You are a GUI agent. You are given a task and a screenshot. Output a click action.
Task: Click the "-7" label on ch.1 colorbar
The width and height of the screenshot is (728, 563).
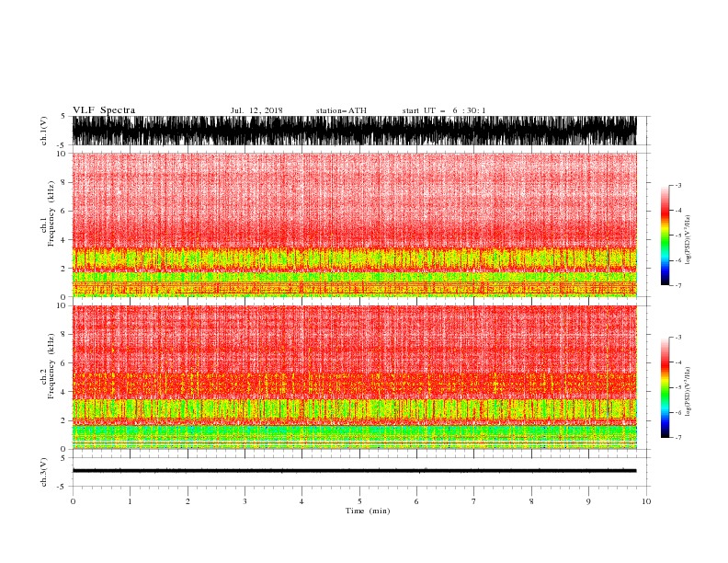pos(677,285)
